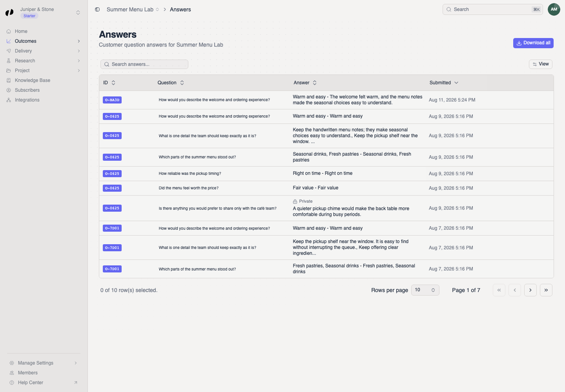
Task: Jump to the last page
Action: [546, 290]
